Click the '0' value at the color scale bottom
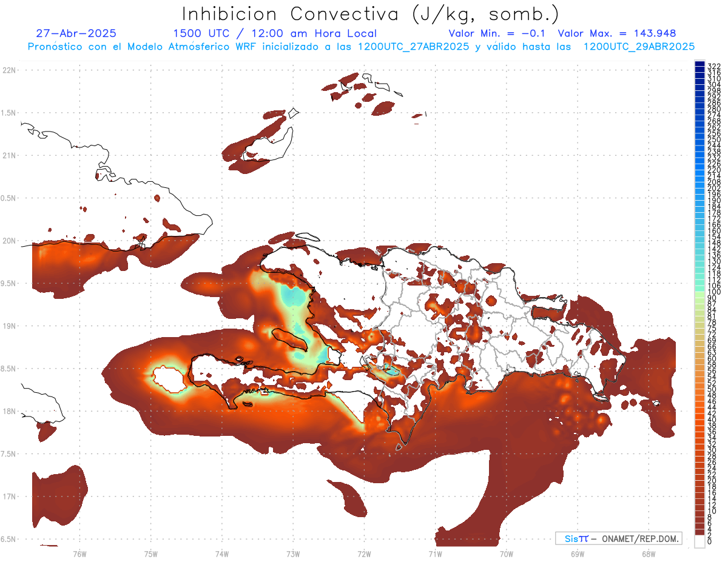728x562 pixels. [x=710, y=542]
